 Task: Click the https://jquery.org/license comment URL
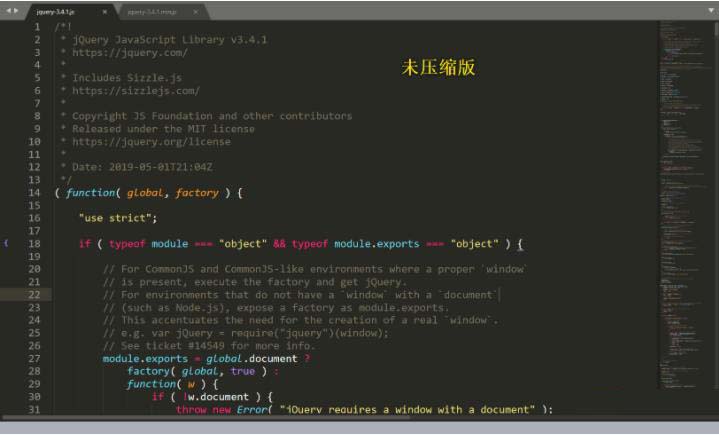tap(151, 142)
